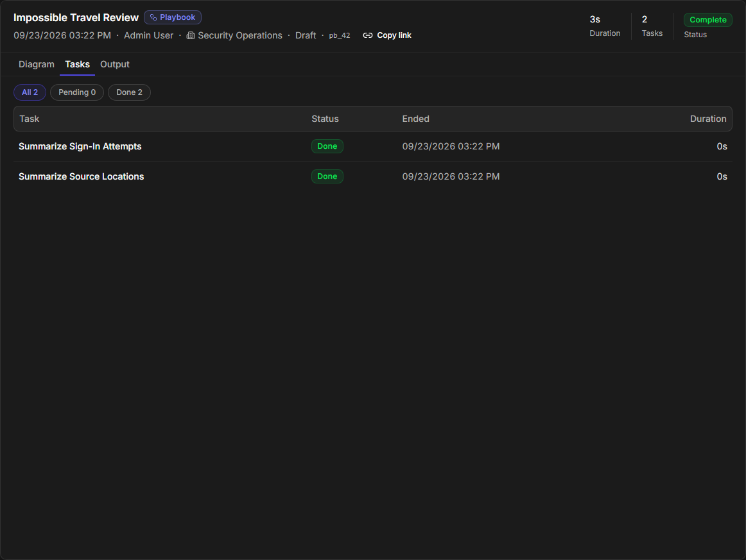Click Done badge for Sign-In Attempts

point(327,146)
